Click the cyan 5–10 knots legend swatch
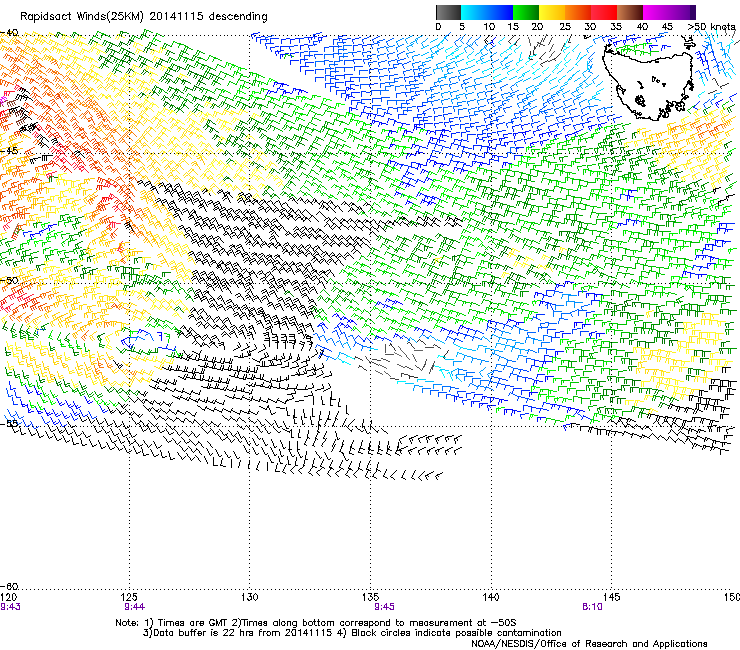The width and height of the screenshot is (740, 650). (474, 12)
